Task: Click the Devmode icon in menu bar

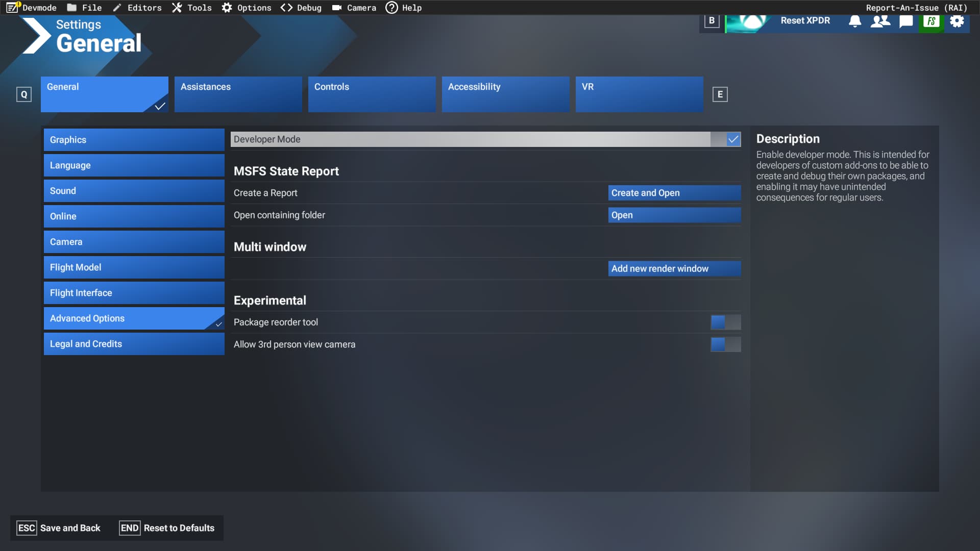Action: 12,8
